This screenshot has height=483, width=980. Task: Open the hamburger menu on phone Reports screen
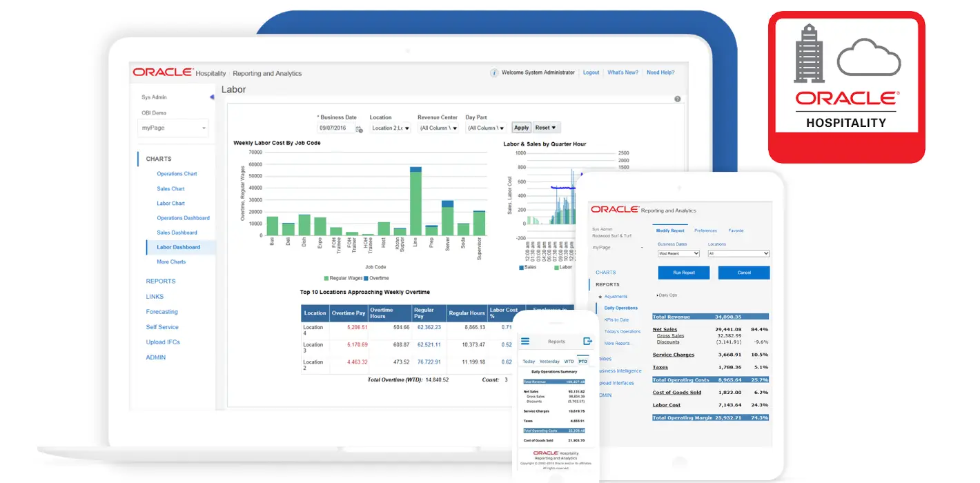[x=525, y=342]
